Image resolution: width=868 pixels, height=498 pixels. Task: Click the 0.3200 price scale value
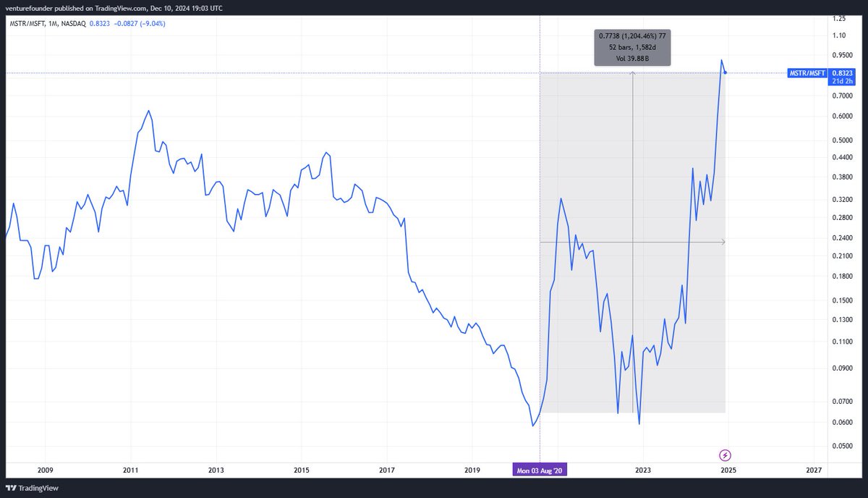(843, 200)
